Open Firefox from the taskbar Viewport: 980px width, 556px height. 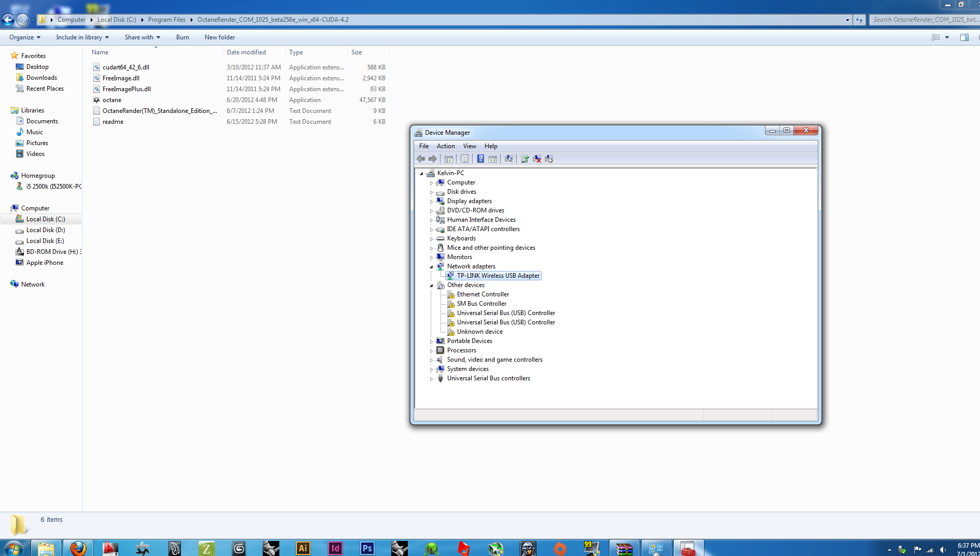78,548
